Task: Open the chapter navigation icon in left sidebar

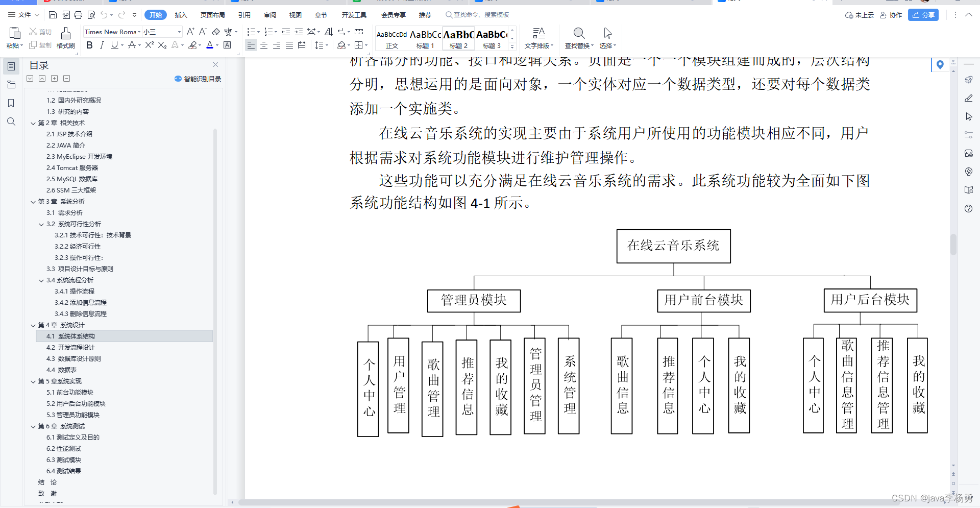Action: click(x=11, y=85)
